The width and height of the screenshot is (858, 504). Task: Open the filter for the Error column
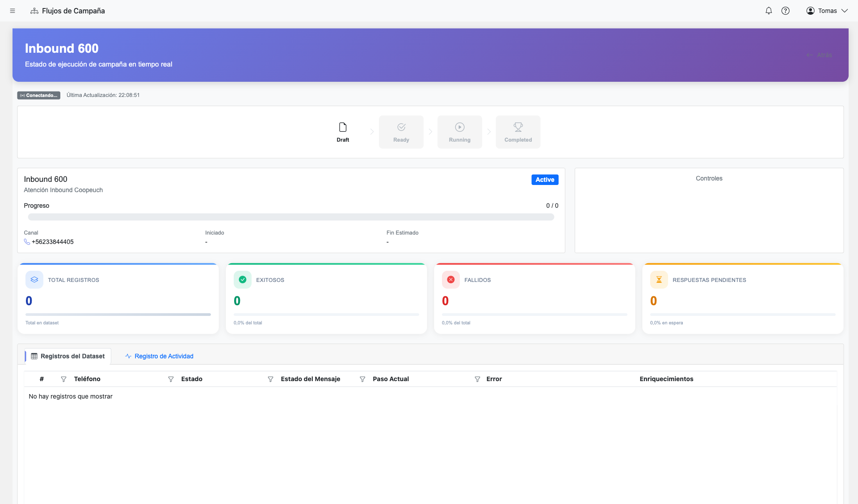pos(477,379)
